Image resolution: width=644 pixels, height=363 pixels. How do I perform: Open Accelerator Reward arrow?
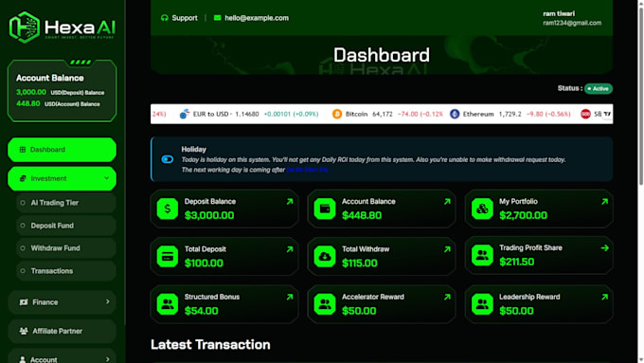pos(447,297)
